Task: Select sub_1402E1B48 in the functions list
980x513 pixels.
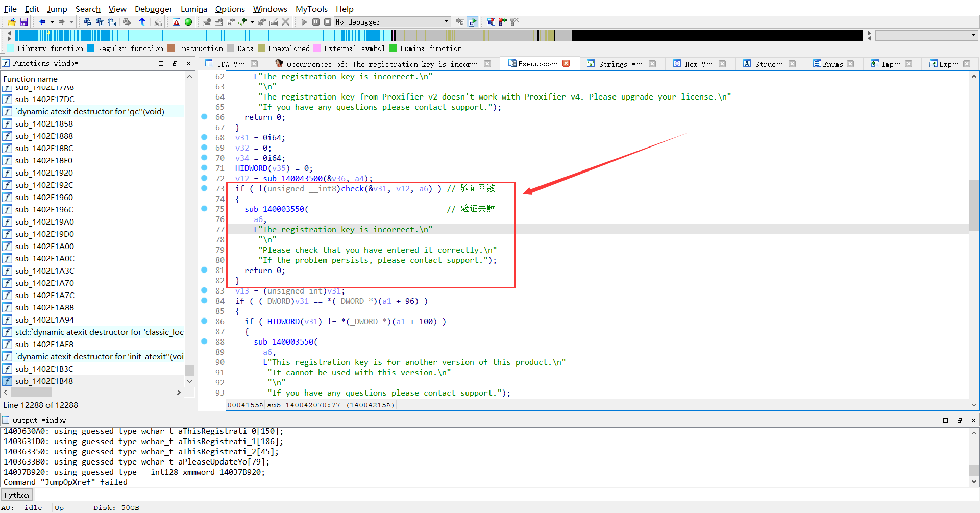Action: [44, 381]
